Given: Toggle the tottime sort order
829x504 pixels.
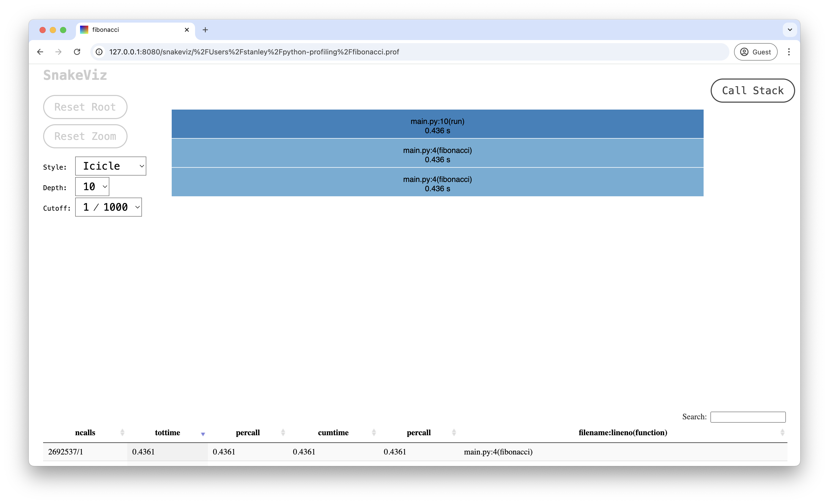Looking at the screenshot, I should click(x=168, y=433).
